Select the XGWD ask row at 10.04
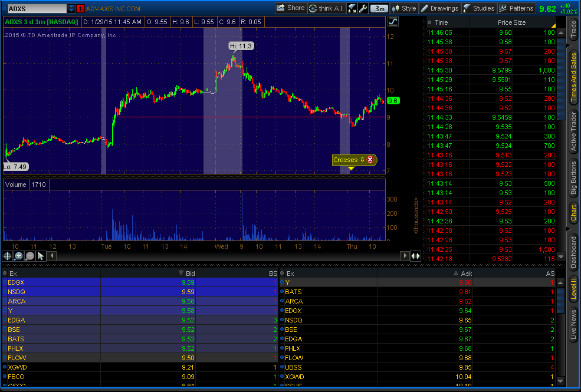Screen dimensions: 581x392 pyautogui.click(x=418, y=377)
